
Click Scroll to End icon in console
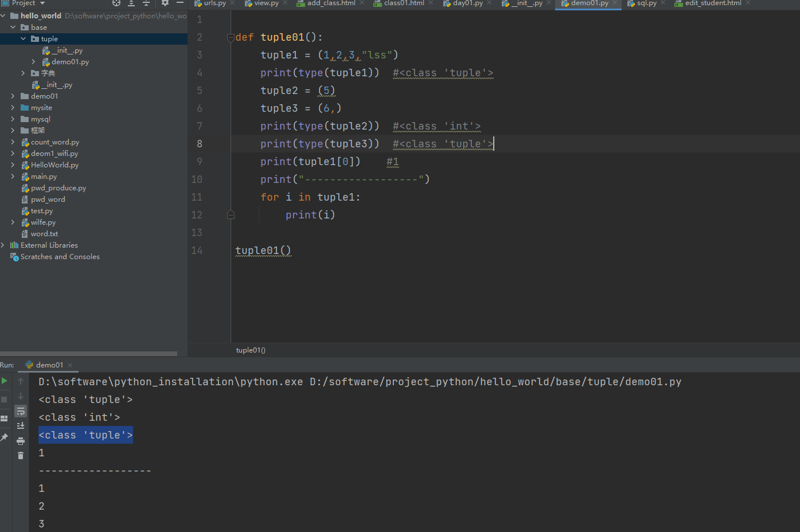click(21, 425)
